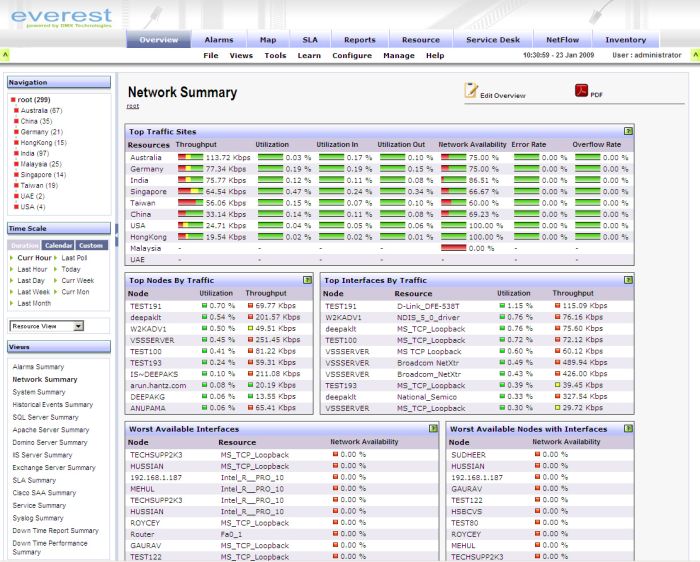Select Today time scale

71,269
